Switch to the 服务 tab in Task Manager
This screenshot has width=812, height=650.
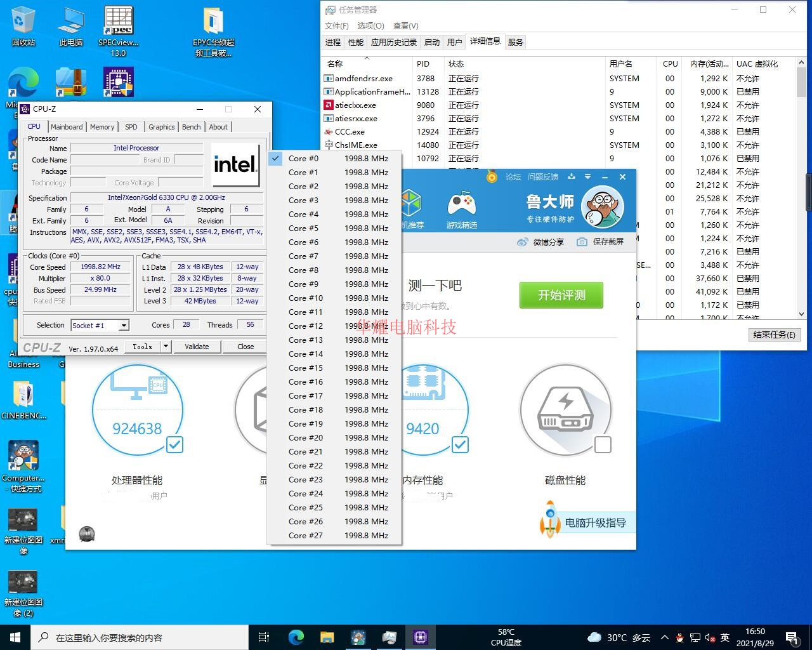(516, 43)
